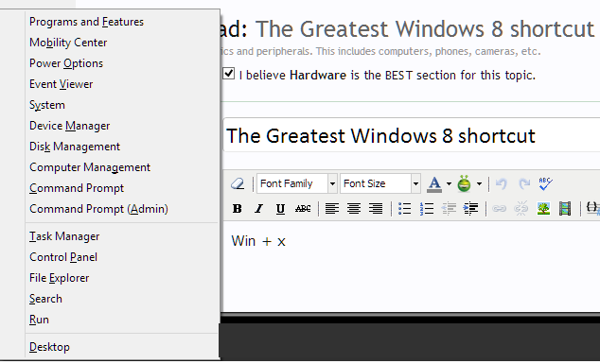Apply italic with the I icon
Viewport: 600px width, 364px height.
coord(259,209)
